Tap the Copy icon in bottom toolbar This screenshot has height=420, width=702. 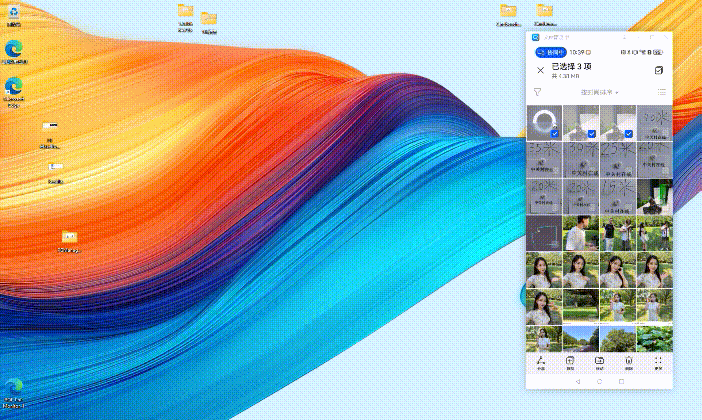pos(570,363)
